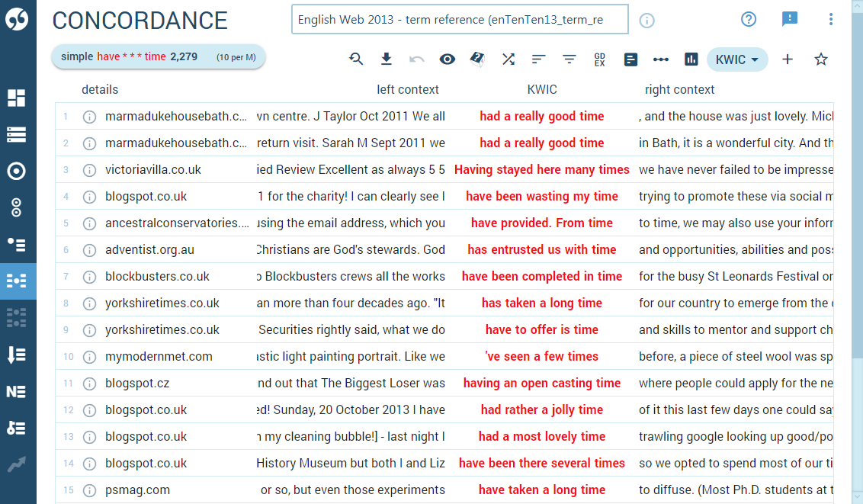The image size is (863, 504).
Task: Click the sort lines icon
Action: click(x=539, y=59)
